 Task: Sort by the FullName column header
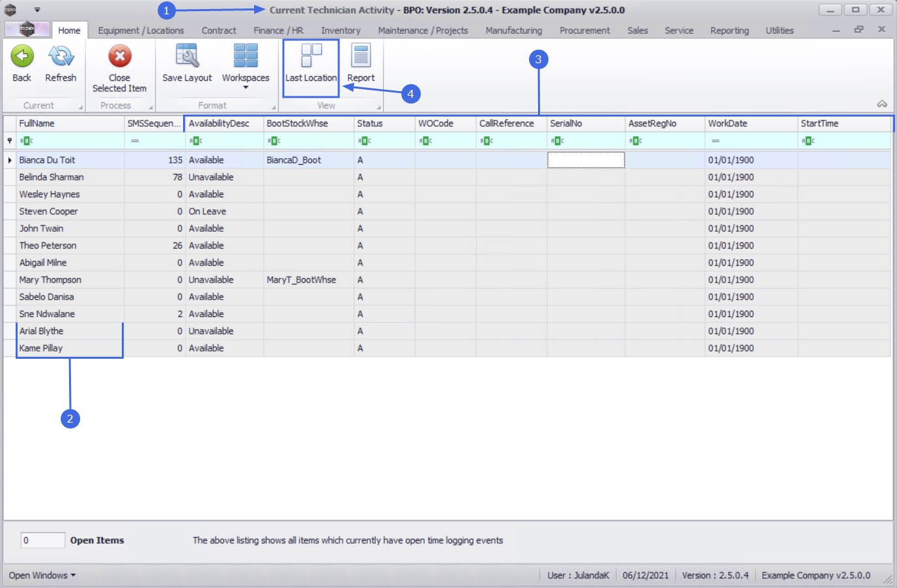[x=70, y=124]
